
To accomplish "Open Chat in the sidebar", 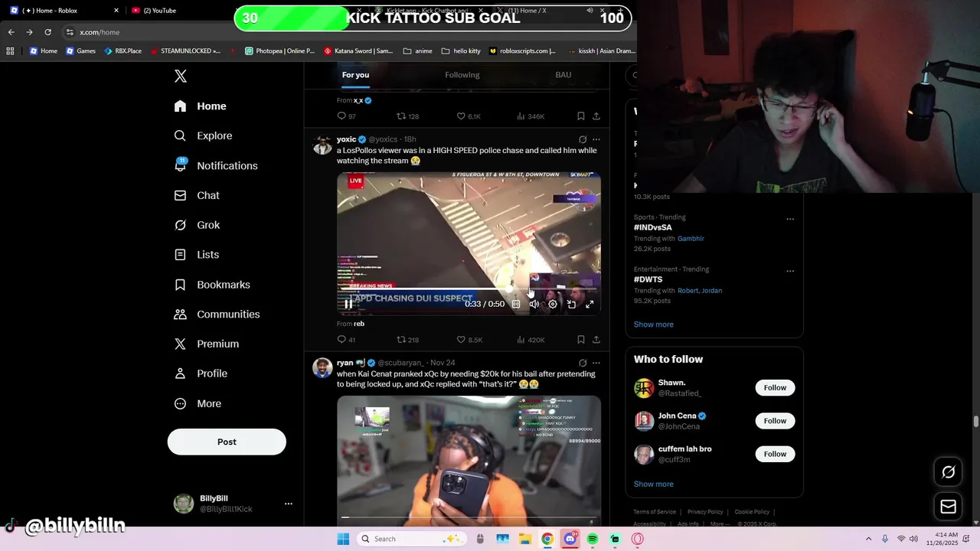I will tap(198, 195).
